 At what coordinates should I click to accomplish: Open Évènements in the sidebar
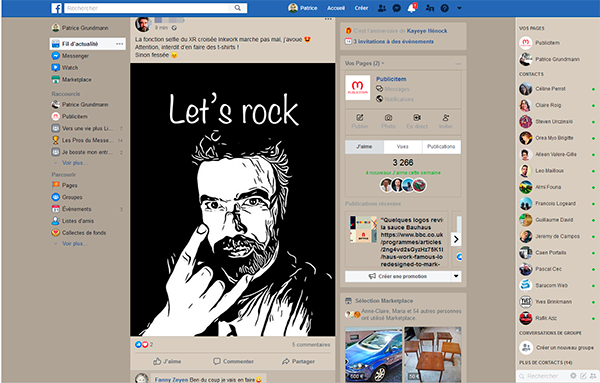pos(72,209)
